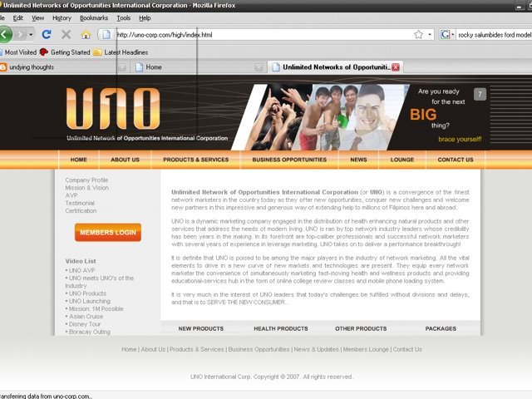Click the green Back arrow button

point(6,34)
